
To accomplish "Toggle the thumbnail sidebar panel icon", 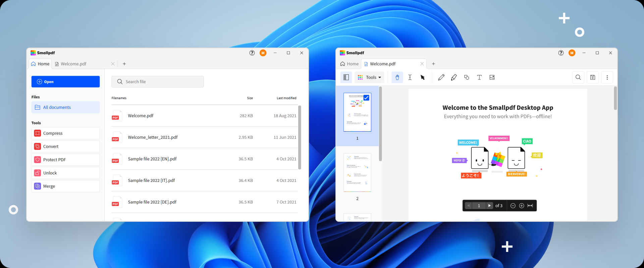I will click(x=346, y=77).
